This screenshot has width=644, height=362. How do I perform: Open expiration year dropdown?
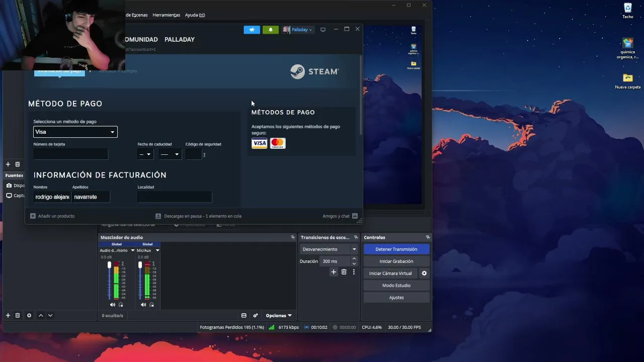point(170,154)
